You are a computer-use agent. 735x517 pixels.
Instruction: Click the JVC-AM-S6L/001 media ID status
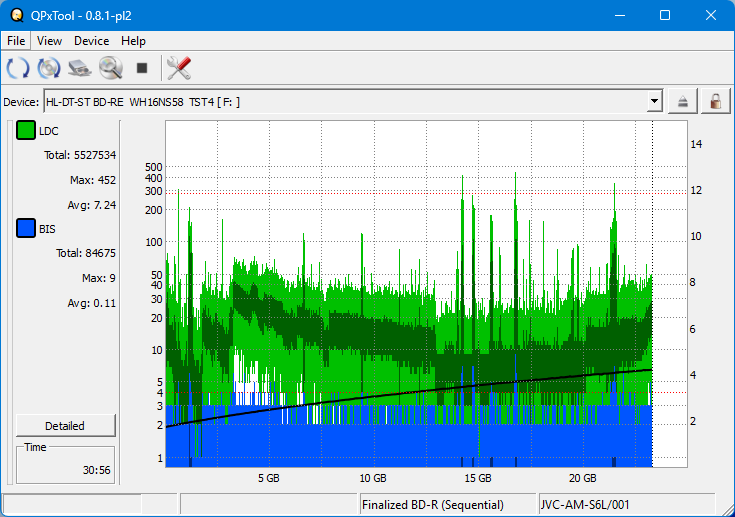585,505
